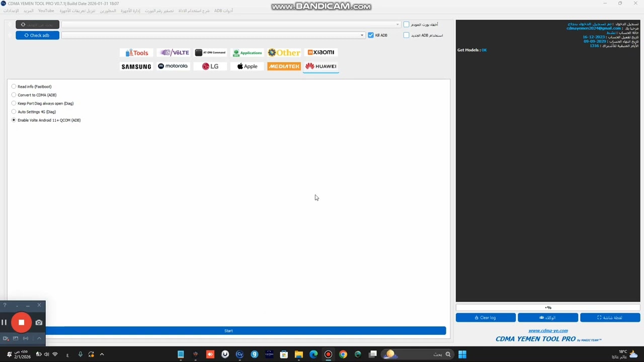The width and height of the screenshot is (644, 362).
Task: Click the dark phone search button
Action: (37, 24)
